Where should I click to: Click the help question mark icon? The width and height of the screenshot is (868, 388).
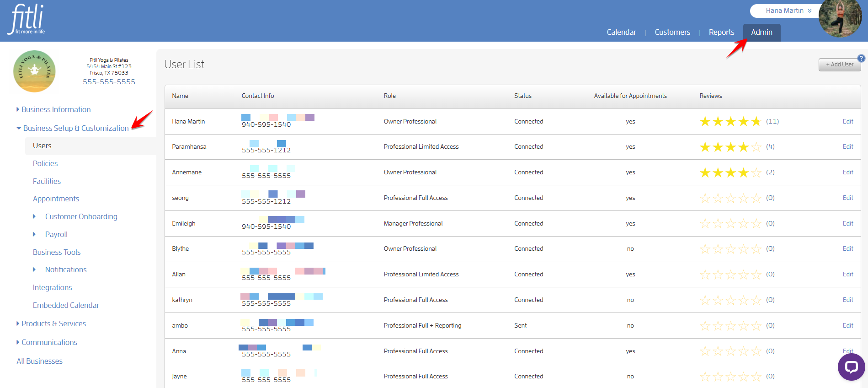[861, 58]
